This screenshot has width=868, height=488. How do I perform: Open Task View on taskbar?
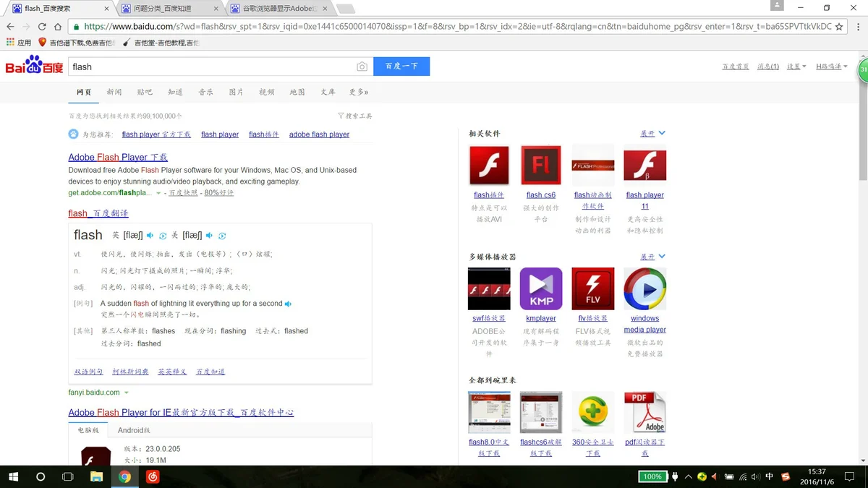click(68, 476)
